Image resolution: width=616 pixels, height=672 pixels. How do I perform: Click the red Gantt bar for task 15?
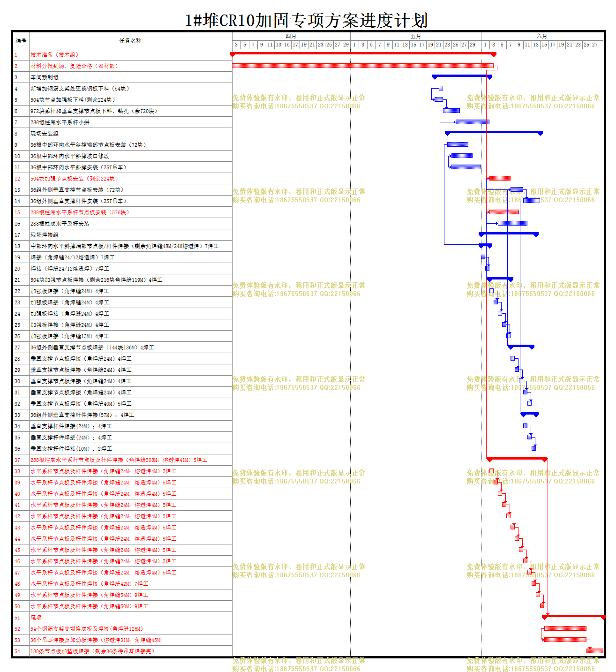coord(504,212)
